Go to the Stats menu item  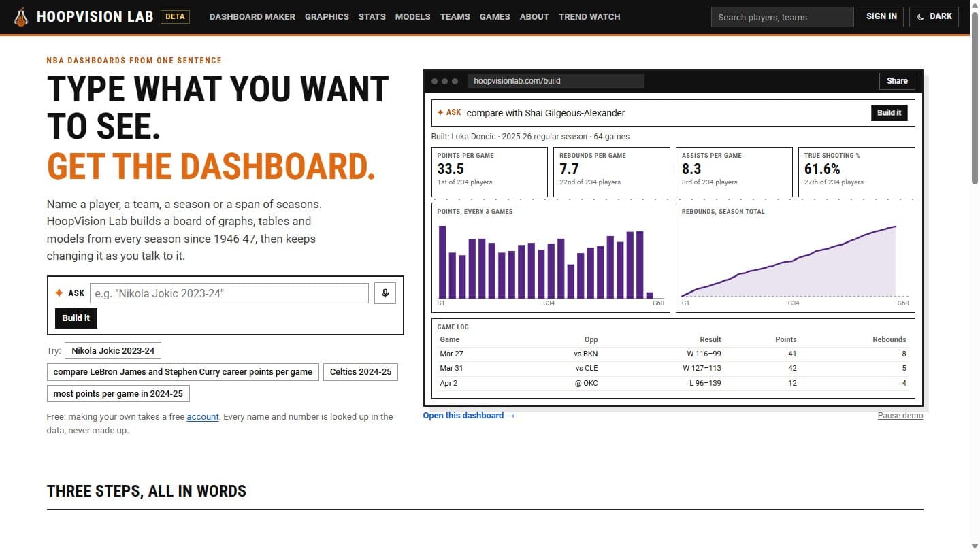pyautogui.click(x=372, y=17)
